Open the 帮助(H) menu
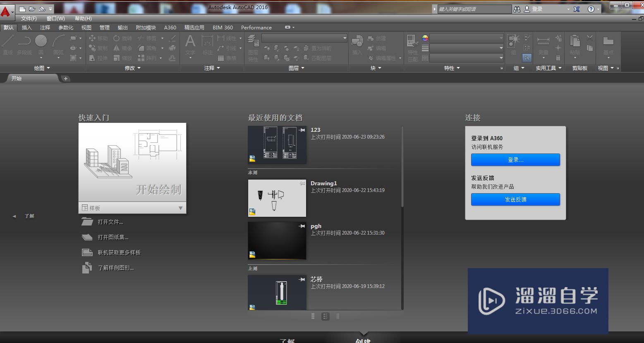Image resolution: width=644 pixels, height=343 pixels. point(83,19)
